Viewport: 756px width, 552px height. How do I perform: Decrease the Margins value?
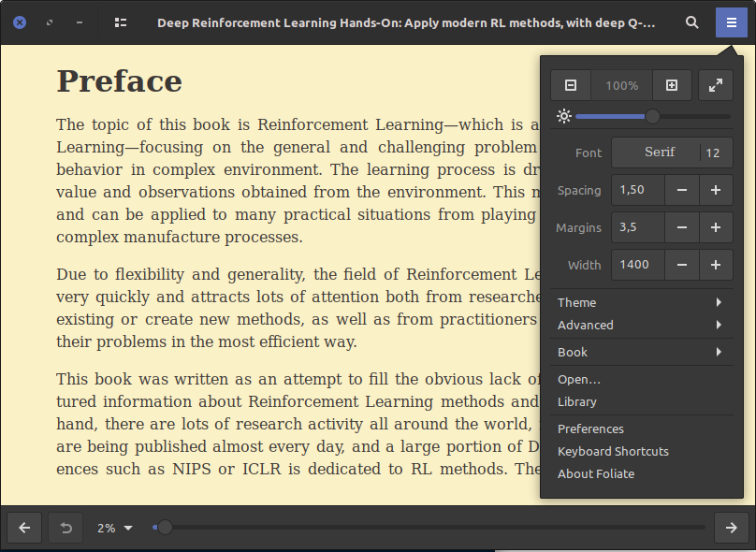click(682, 227)
